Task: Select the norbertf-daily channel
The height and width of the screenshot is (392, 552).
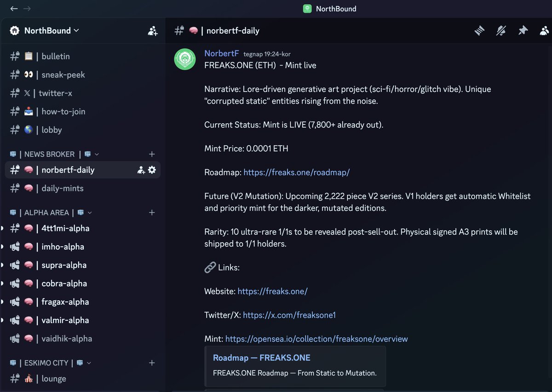Action: [x=83, y=170]
